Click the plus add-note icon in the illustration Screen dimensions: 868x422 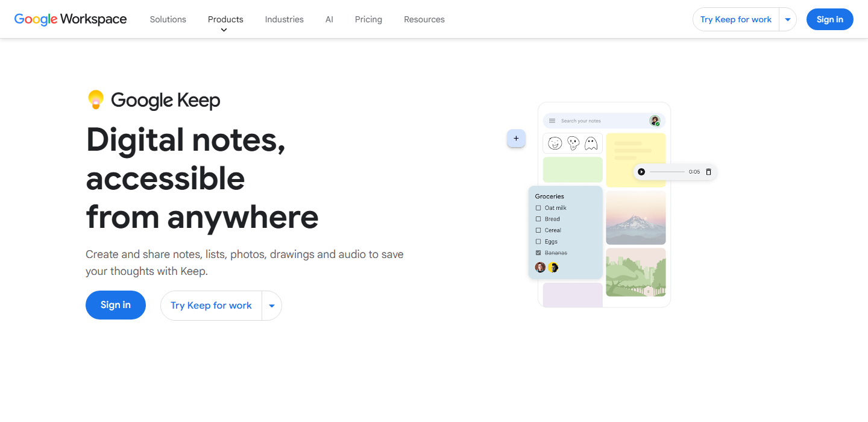pos(516,139)
